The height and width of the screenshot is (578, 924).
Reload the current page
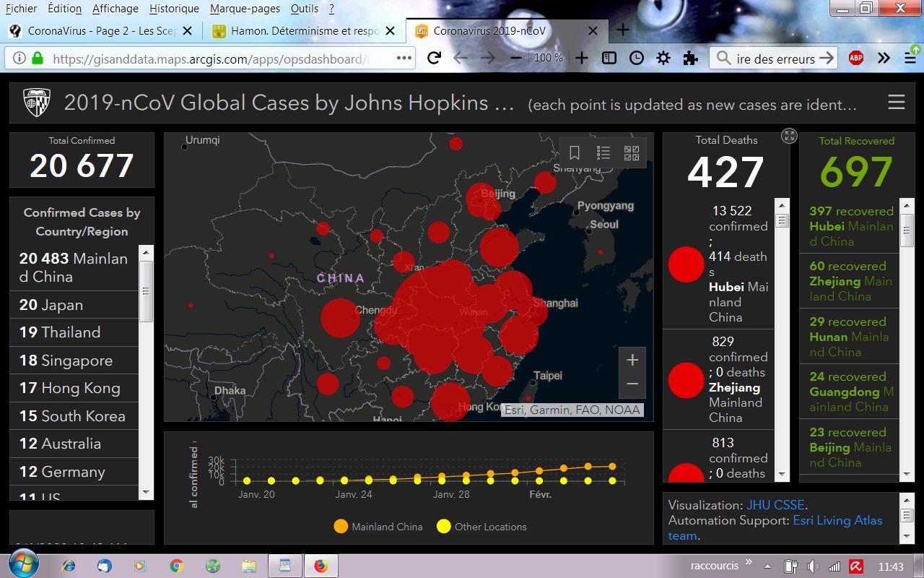pos(434,59)
